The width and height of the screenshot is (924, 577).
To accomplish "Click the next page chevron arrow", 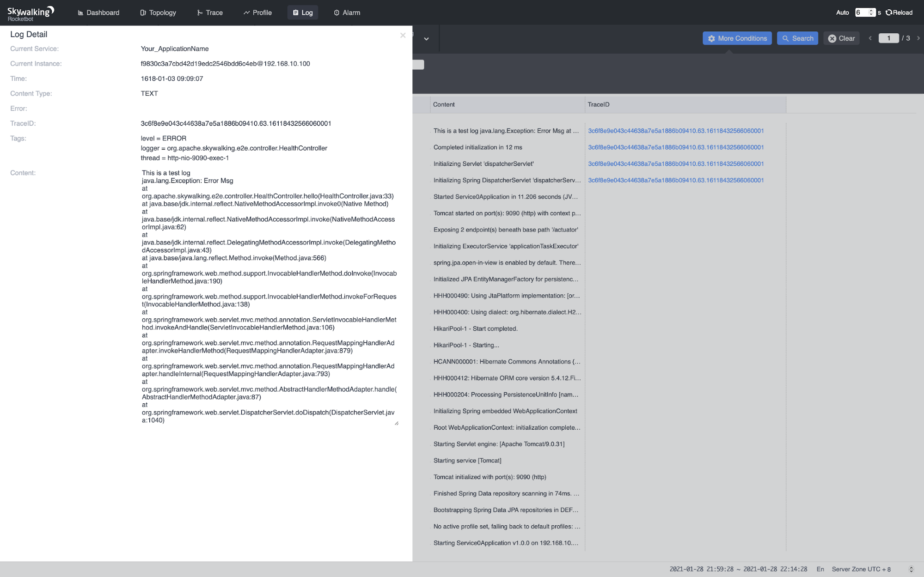I will point(918,38).
